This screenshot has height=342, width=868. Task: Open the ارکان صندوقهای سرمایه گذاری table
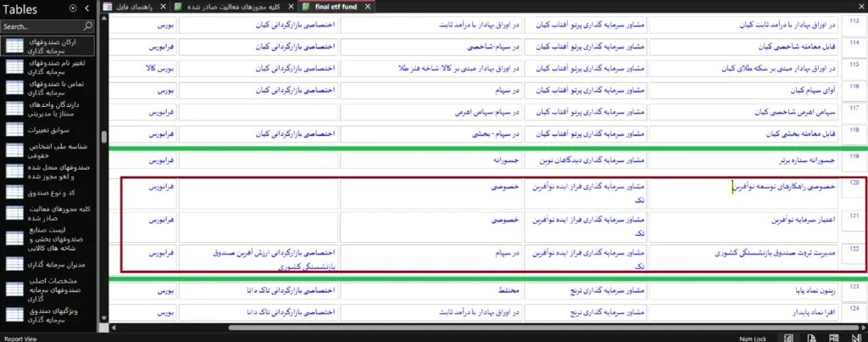48,46
